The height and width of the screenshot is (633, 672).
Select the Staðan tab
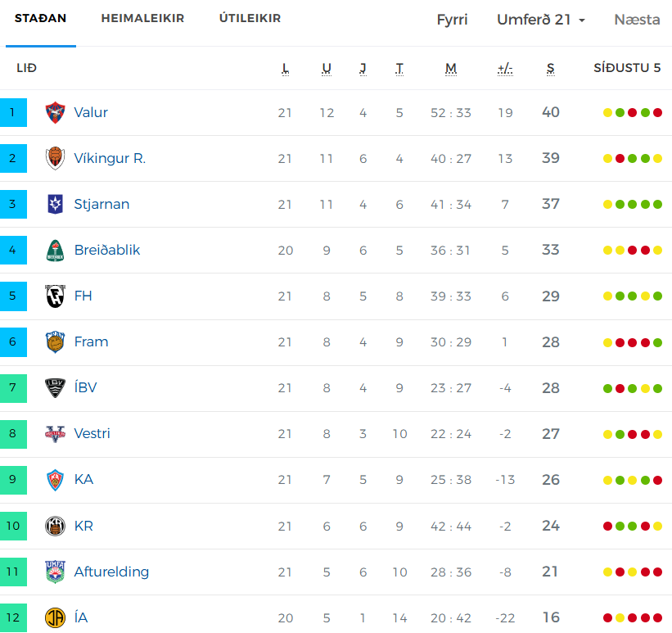tap(40, 19)
